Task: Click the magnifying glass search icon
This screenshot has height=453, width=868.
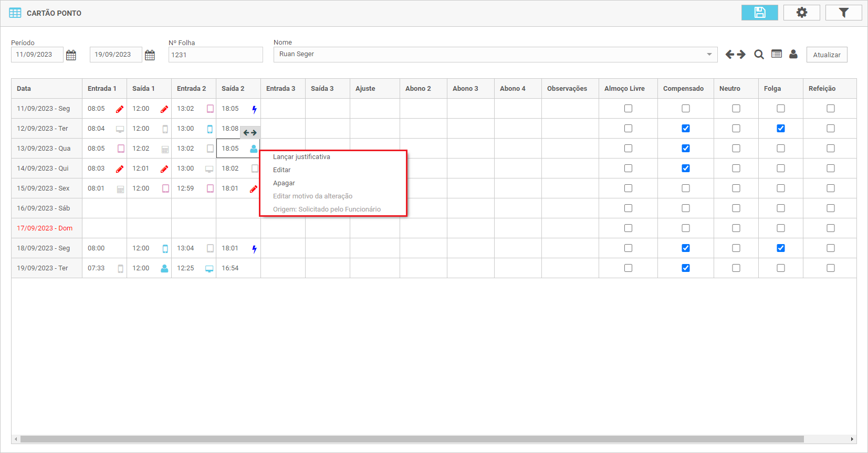Action: point(759,55)
